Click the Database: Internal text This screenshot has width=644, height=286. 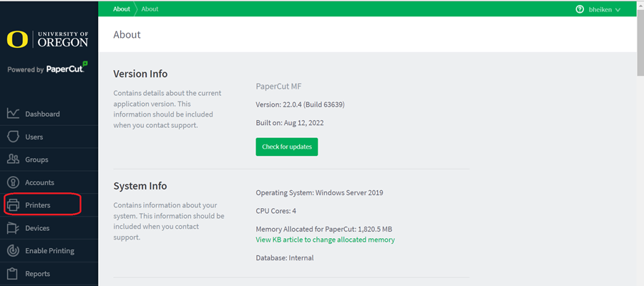[x=285, y=258]
